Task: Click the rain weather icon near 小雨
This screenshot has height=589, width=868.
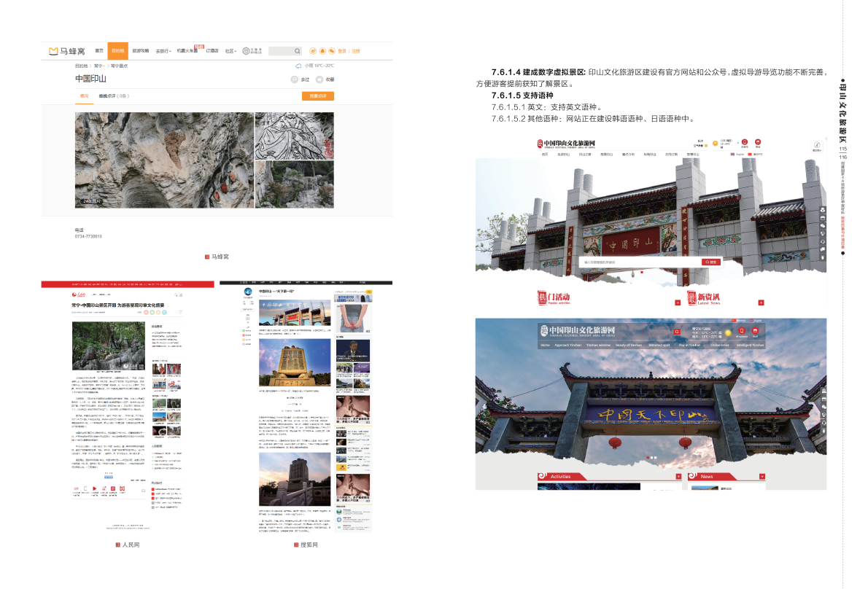Action: 298,66
